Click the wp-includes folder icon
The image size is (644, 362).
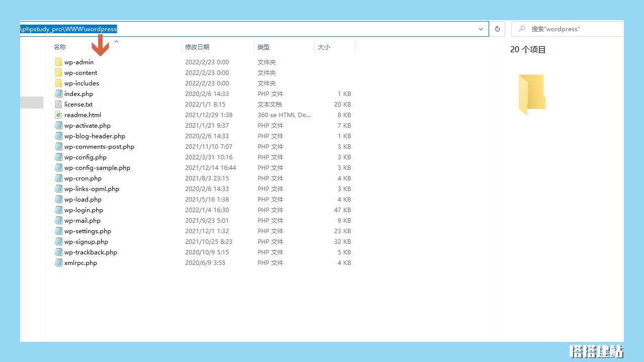click(x=58, y=83)
